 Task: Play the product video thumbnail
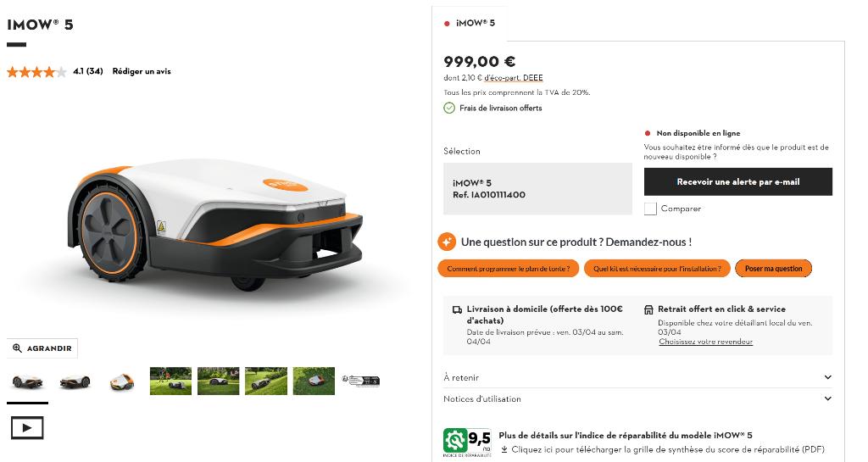coord(27,428)
